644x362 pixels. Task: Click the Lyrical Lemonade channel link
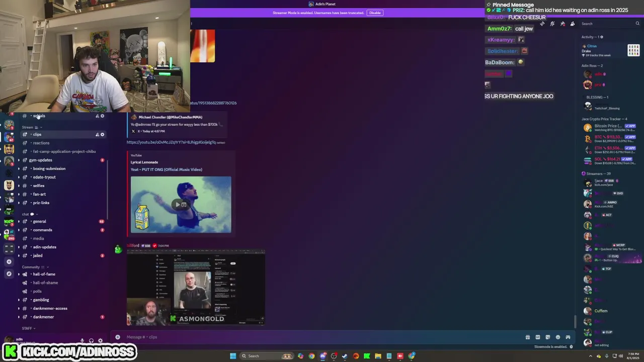[x=144, y=162]
